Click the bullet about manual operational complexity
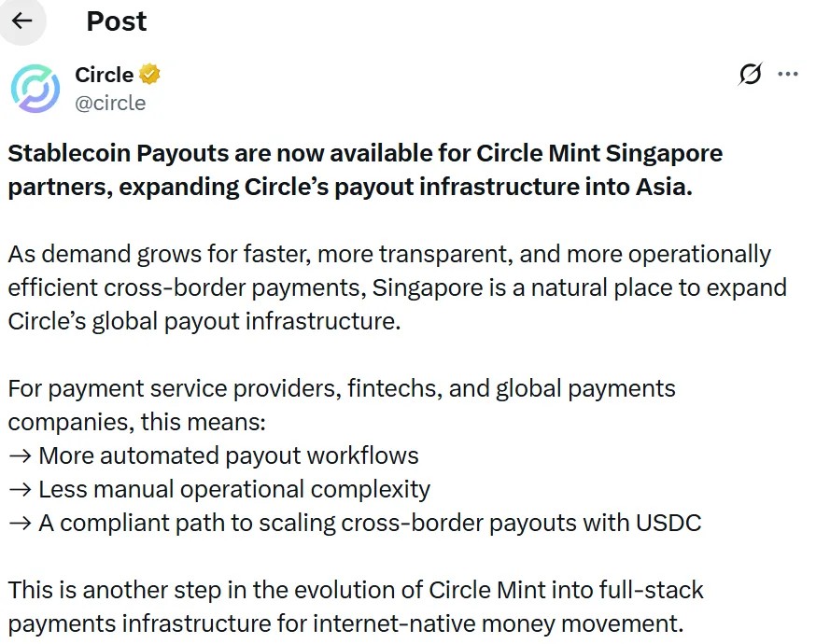 click(219, 489)
